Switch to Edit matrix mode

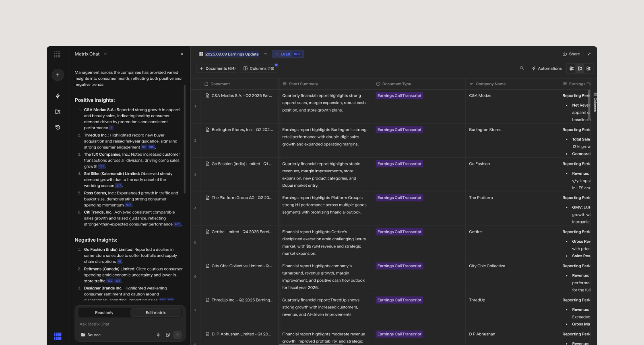click(155, 313)
